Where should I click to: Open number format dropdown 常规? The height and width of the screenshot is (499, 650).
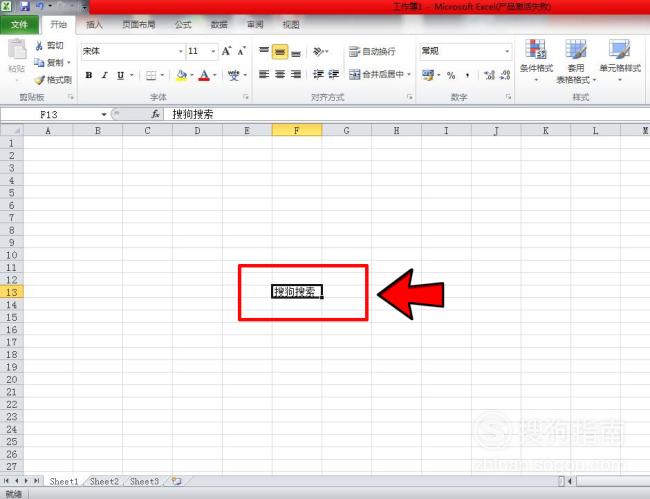click(507, 51)
